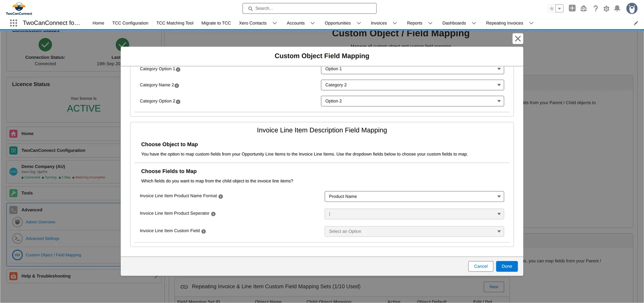Open Global Actions plus icon
644x303 pixels.
point(572,8)
